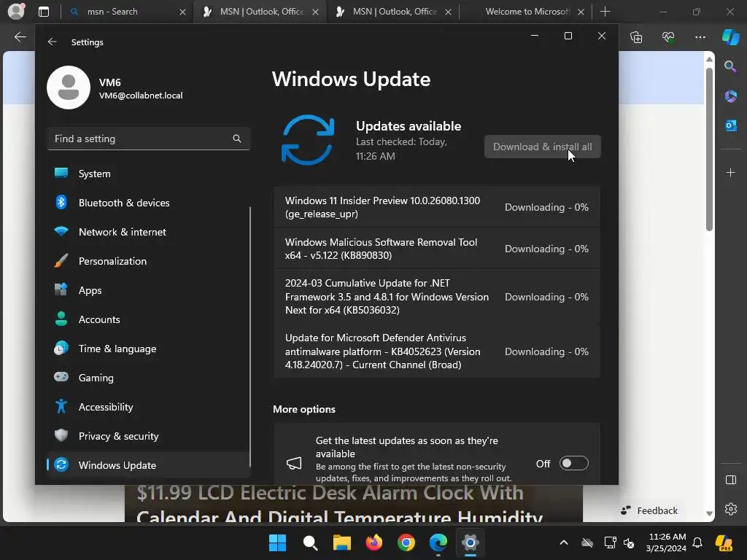Switch to second MSN Outlook tab
Viewport: 747px width, 560px height.
pos(261,12)
